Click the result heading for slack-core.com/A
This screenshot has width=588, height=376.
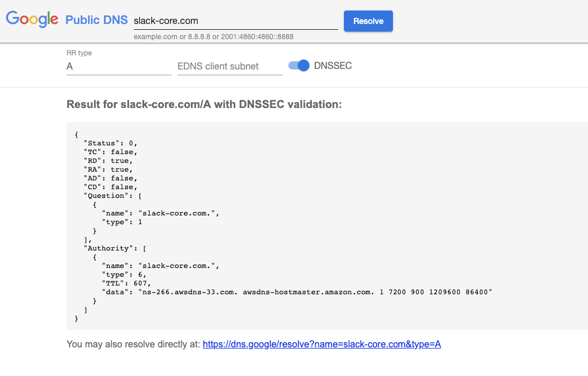204,104
